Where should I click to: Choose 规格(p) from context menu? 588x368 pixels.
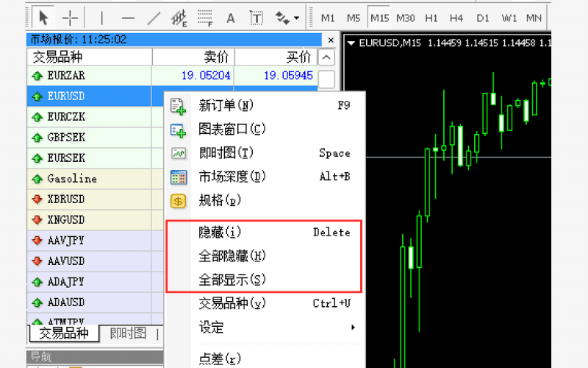[x=265, y=200]
